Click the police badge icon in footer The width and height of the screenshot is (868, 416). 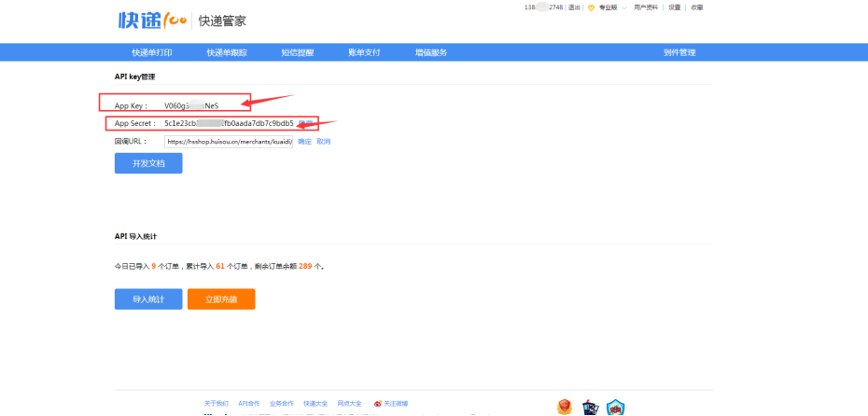[x=590, y=407]
